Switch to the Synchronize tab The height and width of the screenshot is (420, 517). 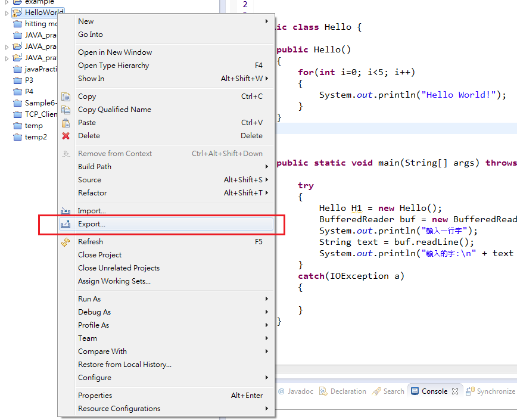pos(491,391)
